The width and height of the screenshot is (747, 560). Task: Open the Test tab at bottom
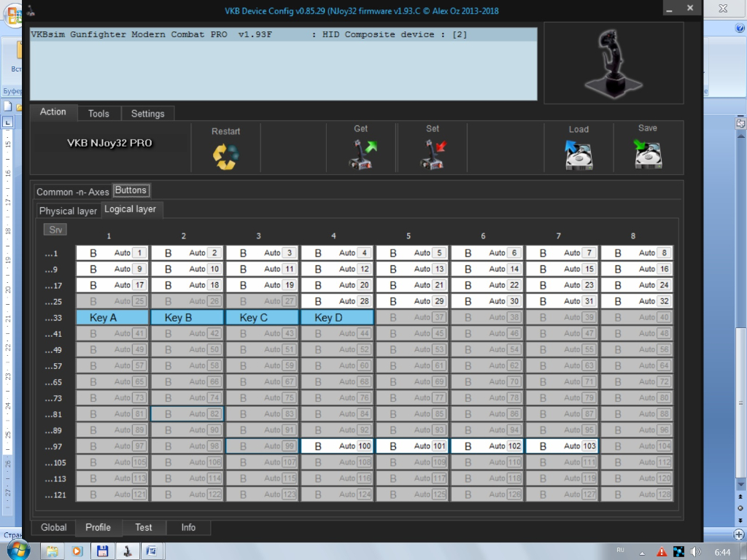tap(144, 527)
